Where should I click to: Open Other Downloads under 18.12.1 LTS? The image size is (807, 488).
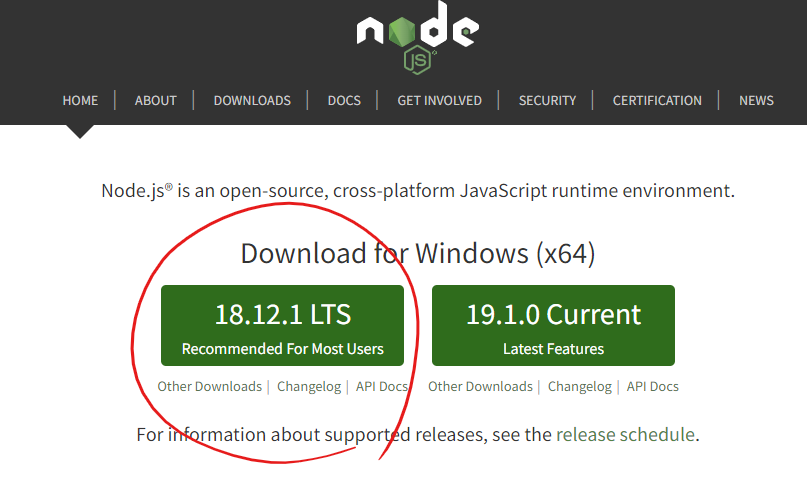tap(209, 387)
